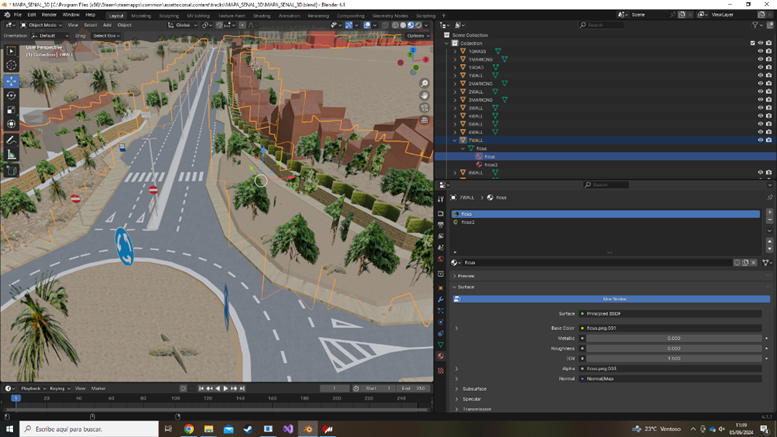This screenshot has width=777, height=437.
Task: Select the Transform tool
Action: pyautogui.click(x=11, y=124)
